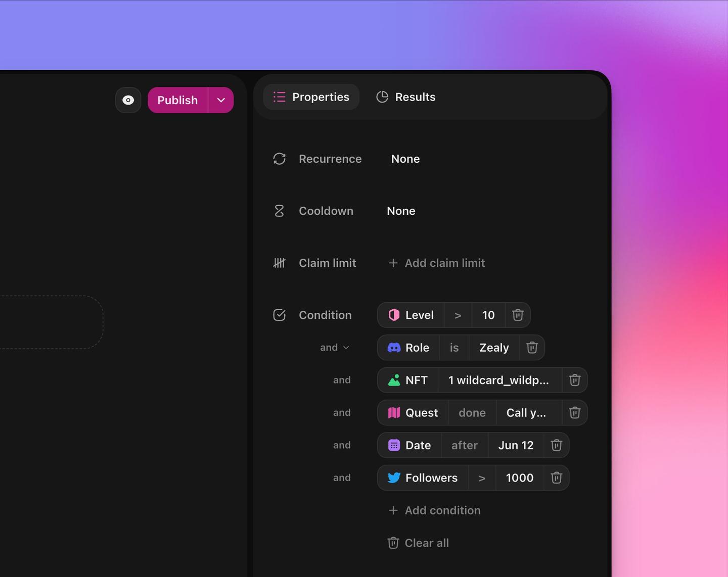This screenshot has height=577, width=728.
Task: Open the Publish options dropdown arrow
Action: 221,100
